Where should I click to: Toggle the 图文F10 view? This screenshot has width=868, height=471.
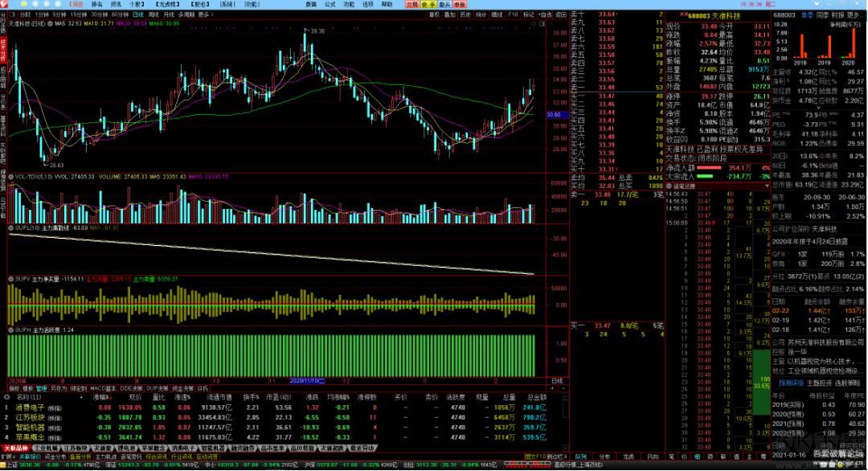pyautogui.click(x=534, y=457)
